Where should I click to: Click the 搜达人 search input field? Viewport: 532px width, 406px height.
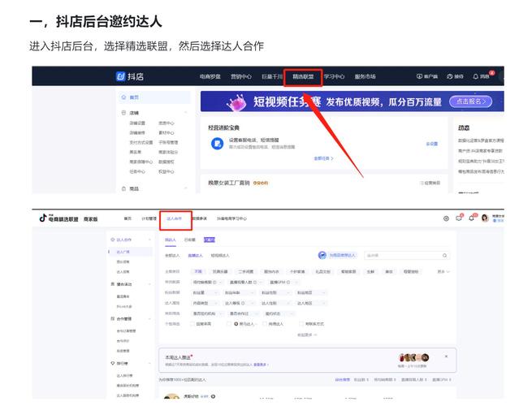point(398,255)
